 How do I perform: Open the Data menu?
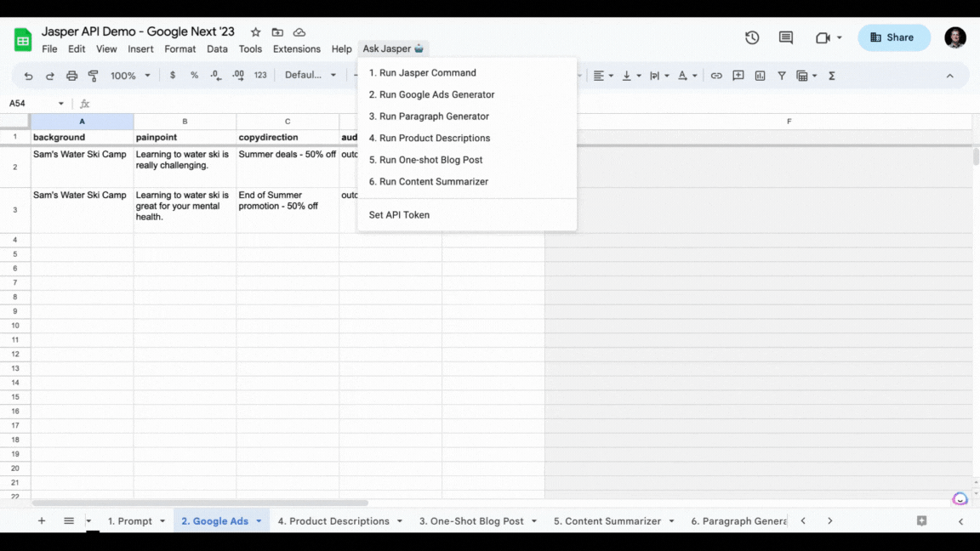coord(218,48)
